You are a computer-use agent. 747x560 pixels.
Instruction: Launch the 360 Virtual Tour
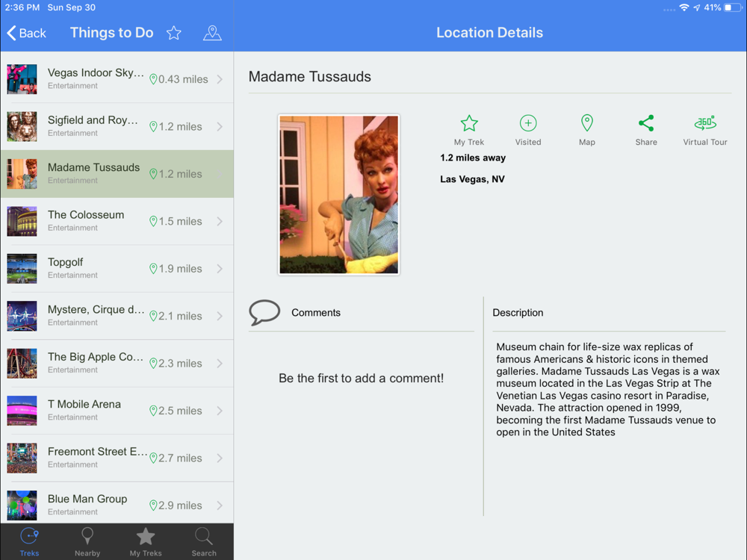coord(705,130)
